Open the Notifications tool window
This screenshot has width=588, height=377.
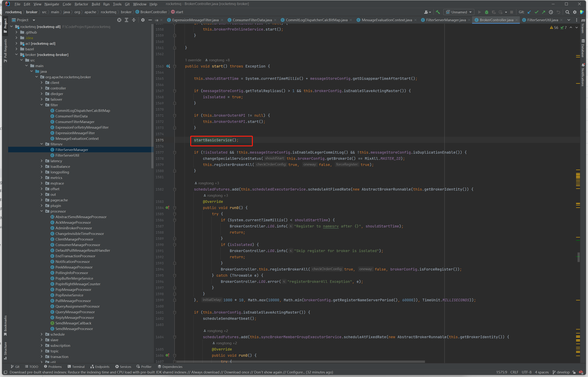(583, 75)
